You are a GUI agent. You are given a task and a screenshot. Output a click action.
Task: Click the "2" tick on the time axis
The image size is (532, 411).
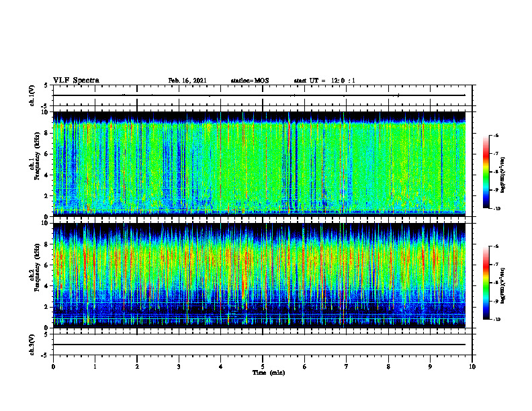(137, 367)
